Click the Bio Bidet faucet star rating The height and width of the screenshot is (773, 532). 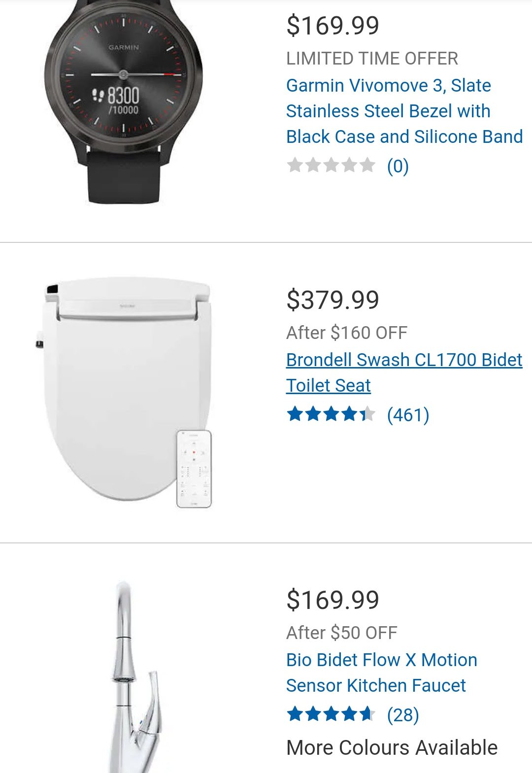pyautogui.click(x=331, y=714)
